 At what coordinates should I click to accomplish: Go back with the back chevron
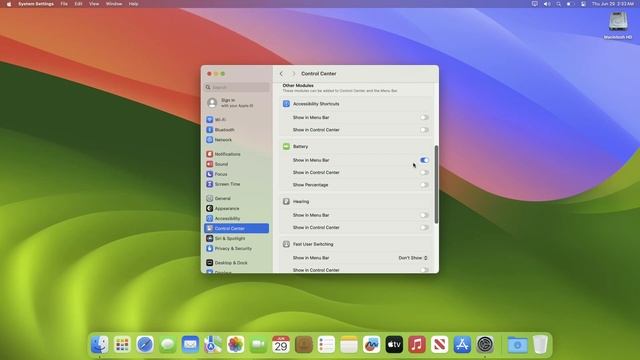pyautogui.click(x=281, y=74)
